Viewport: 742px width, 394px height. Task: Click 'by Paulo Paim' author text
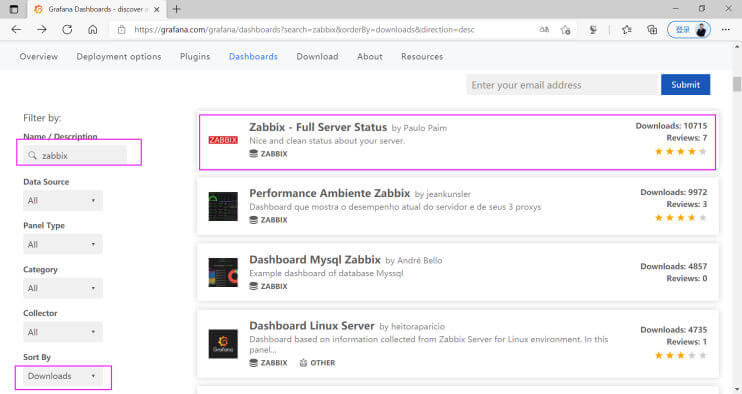pyautogui.click(x=419, y=128)
